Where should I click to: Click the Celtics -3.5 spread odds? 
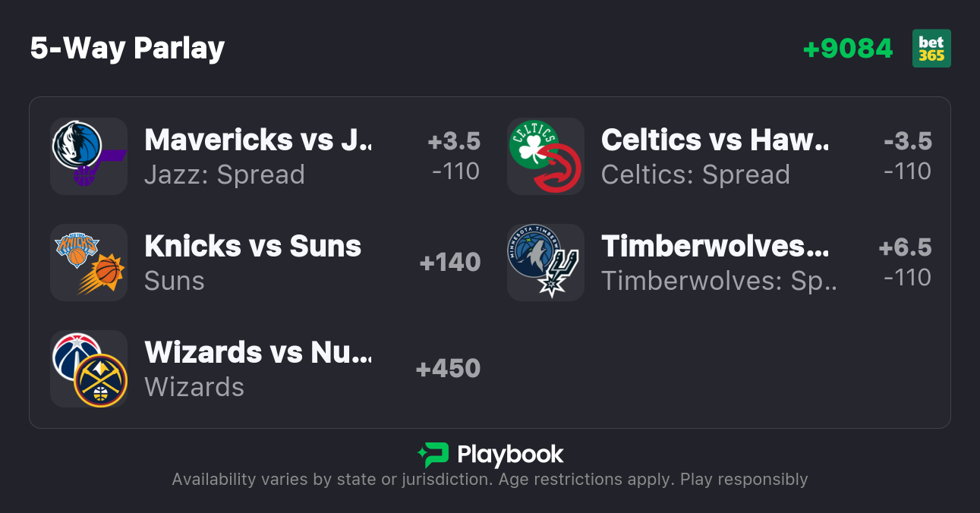[x=908, y=141]
